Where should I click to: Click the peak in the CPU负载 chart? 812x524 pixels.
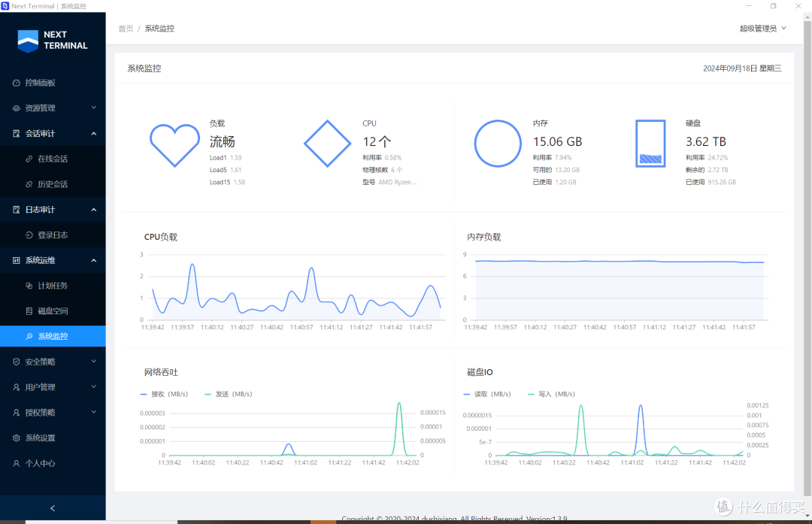(x=192, y=265)
